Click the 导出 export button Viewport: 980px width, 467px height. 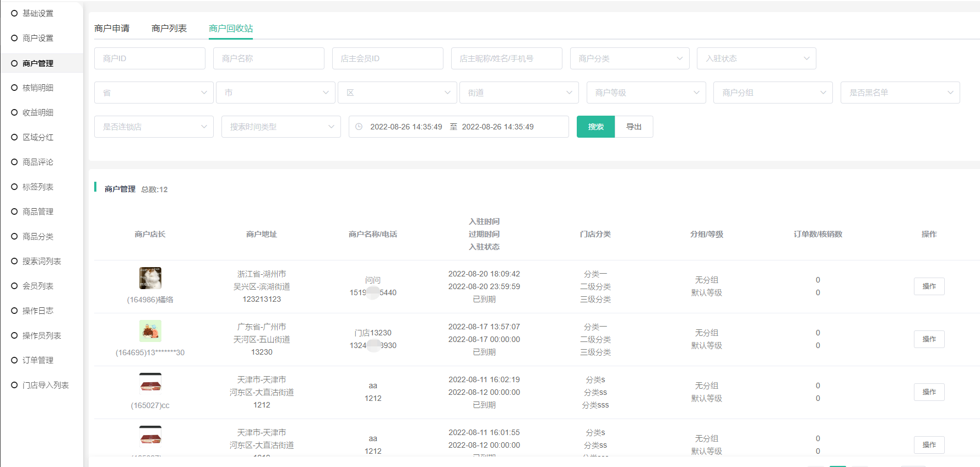click(x=634, y=127)
